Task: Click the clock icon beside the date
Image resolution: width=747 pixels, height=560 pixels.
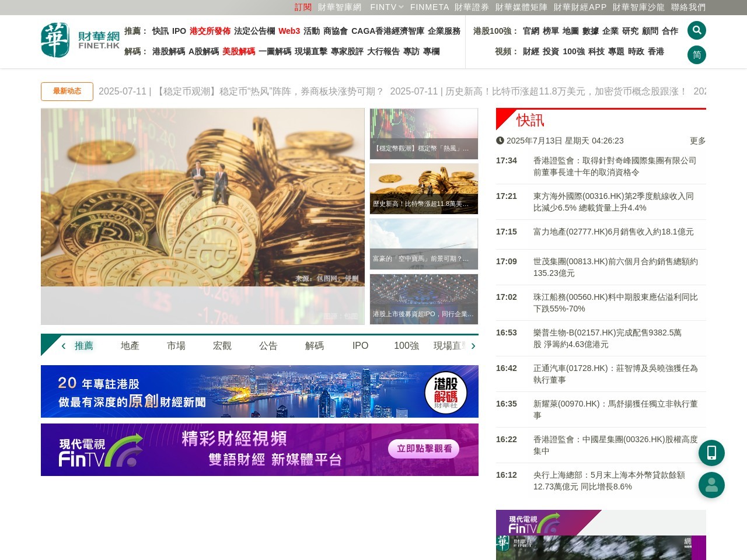Action: click(500, 141)
